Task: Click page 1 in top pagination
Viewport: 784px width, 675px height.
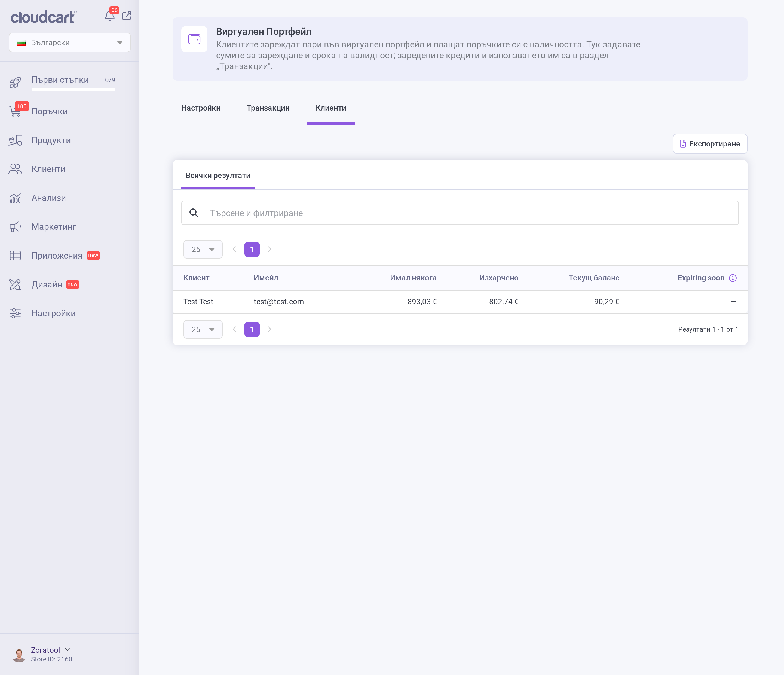Action: coord(252,249)
